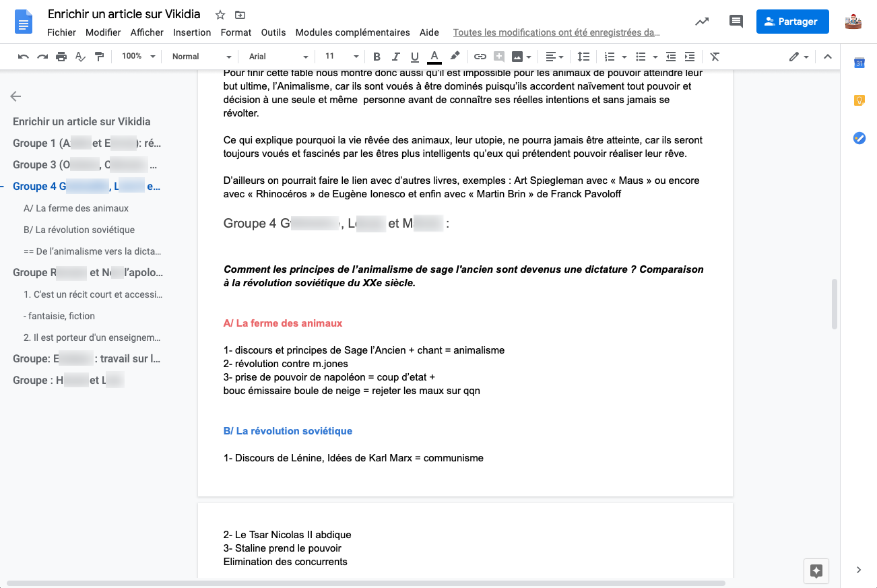Click the Bulleted list icon
Image resolution: width=877 pixels, height=588 pixels.
click(641, 57)
